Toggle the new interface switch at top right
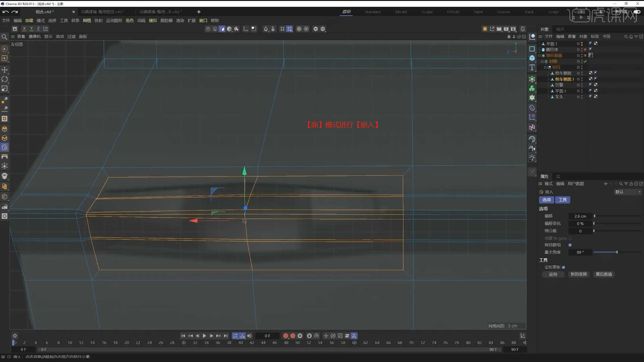644x362 pixels. 637,12
